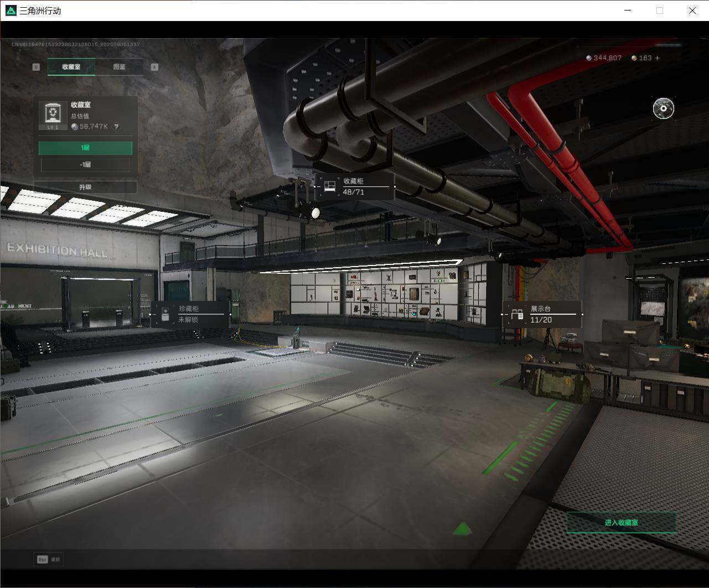Screen dimensions: 709x588
Task: Switch to the 收藏室 tab
Action: tap(71, 66)
